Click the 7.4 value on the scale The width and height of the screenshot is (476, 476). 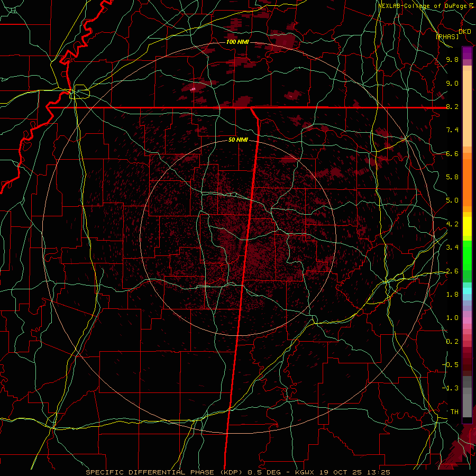[452, 130]
